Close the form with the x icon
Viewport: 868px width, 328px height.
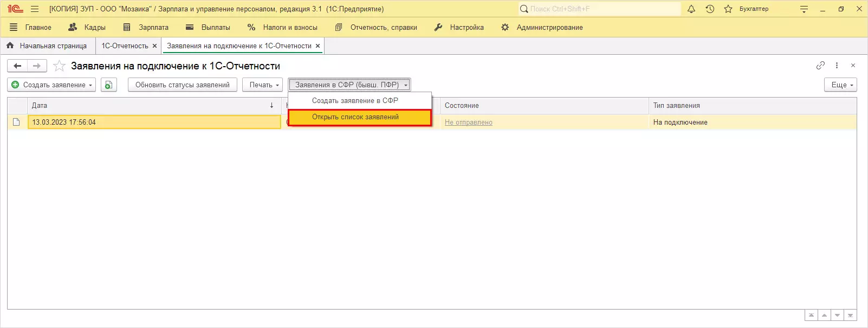853,66
